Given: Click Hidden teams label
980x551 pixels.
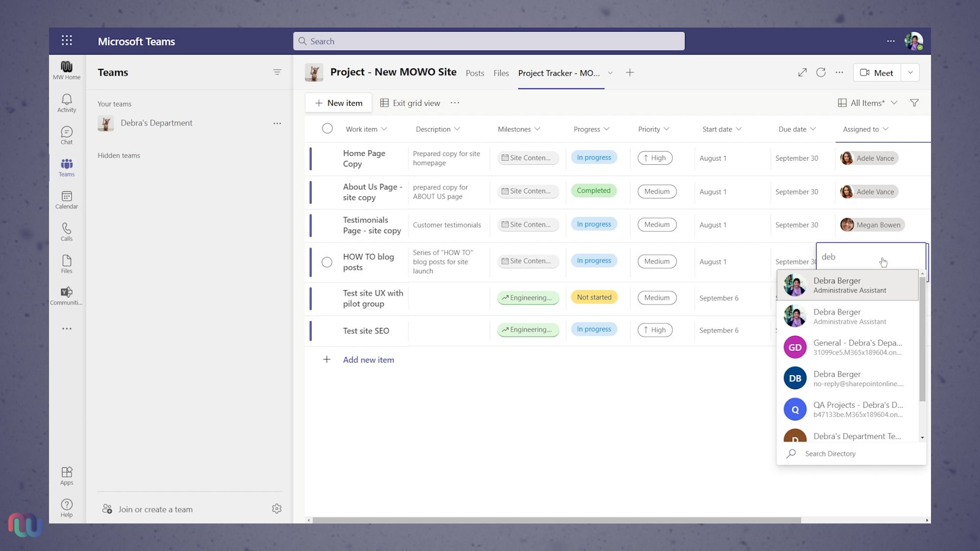Looking at the screenshot, I should (x=119, y=156).
